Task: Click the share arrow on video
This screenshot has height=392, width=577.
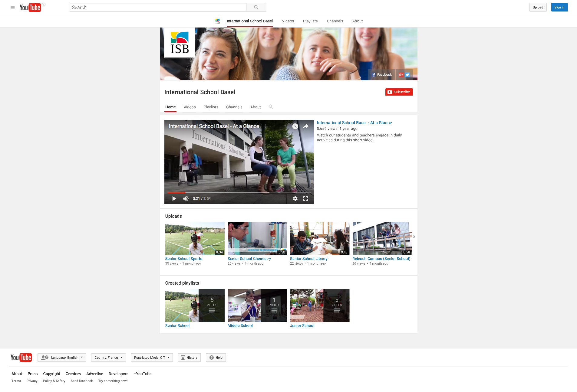Action: [x=306, y=126]
